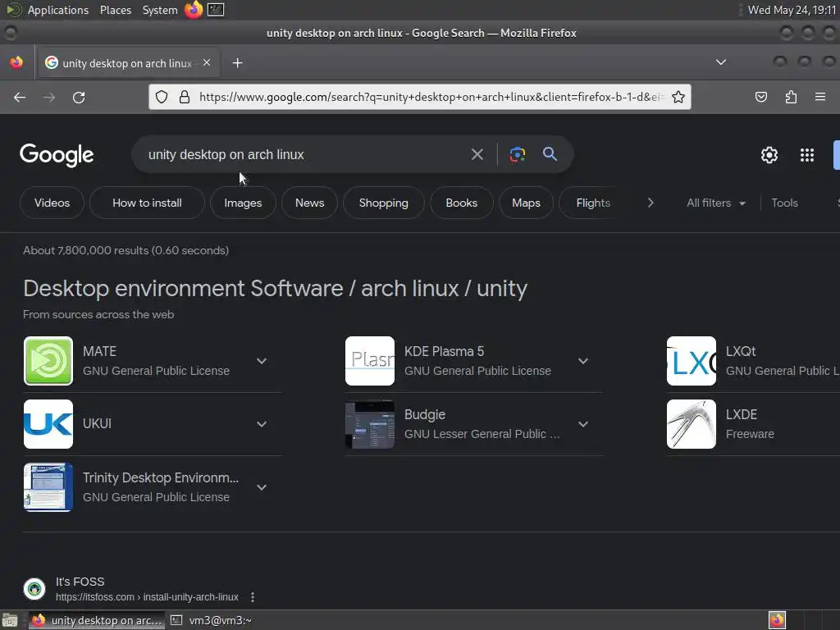The width and height of the screenshot is (840, 630).
Task: Switch to Maps results
Action: coord(526,203)
